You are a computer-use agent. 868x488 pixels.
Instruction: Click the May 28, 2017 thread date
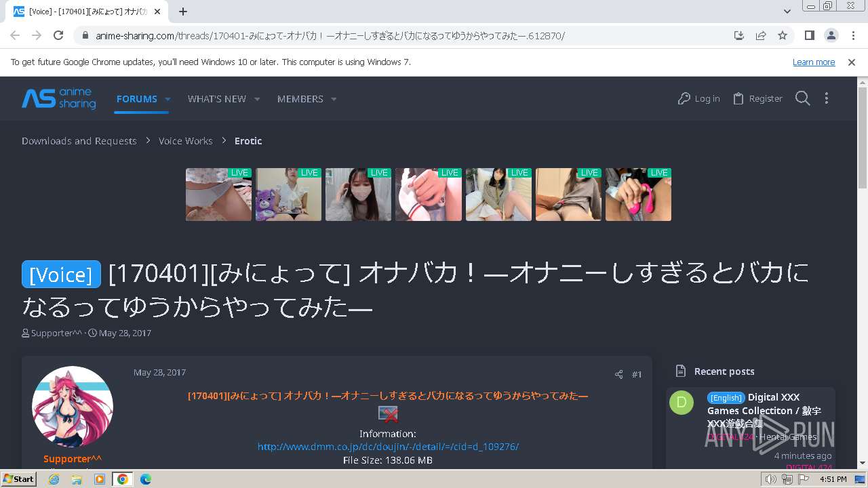tap(125, 333)
